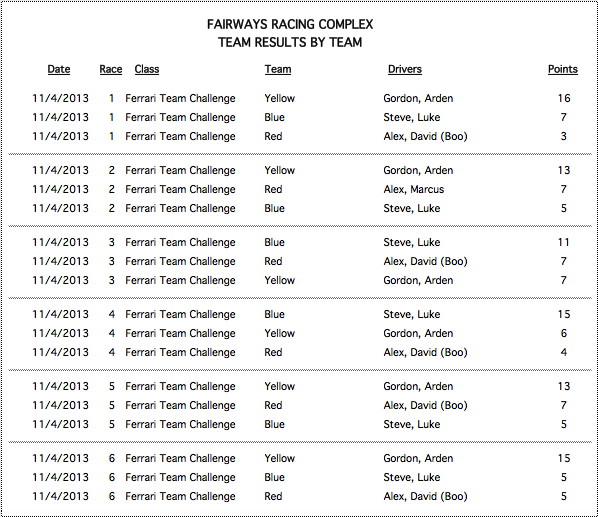Click Red team entry in race 5
598x517 pixels.
273,406
